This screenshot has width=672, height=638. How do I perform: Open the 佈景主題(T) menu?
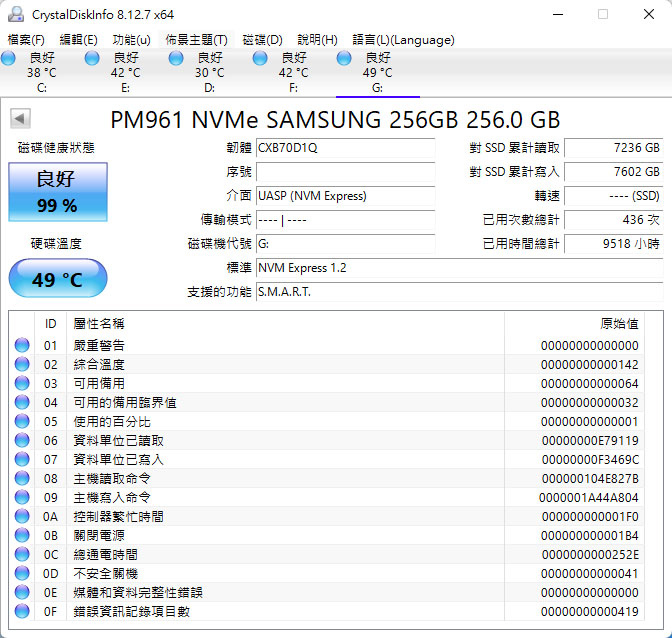196,40
